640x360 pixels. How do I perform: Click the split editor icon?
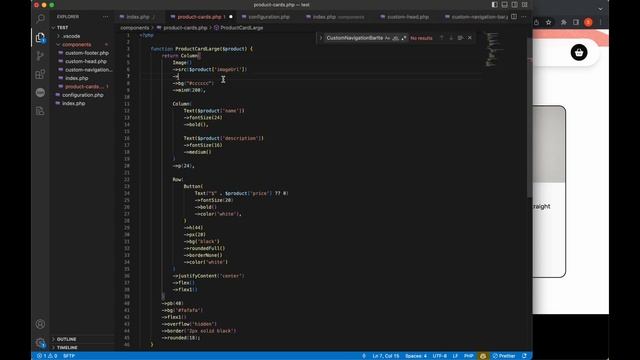[x=514, y=17]
